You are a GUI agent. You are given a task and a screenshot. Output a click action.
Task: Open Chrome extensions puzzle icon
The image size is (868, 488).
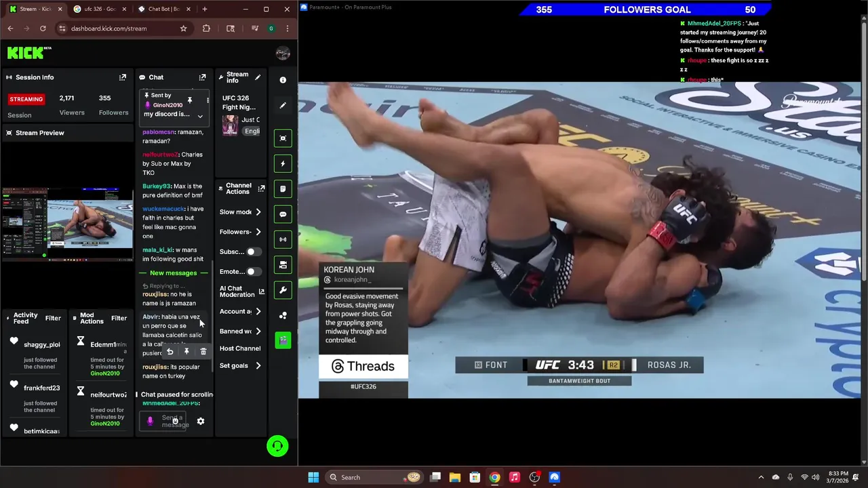point(206,28)
